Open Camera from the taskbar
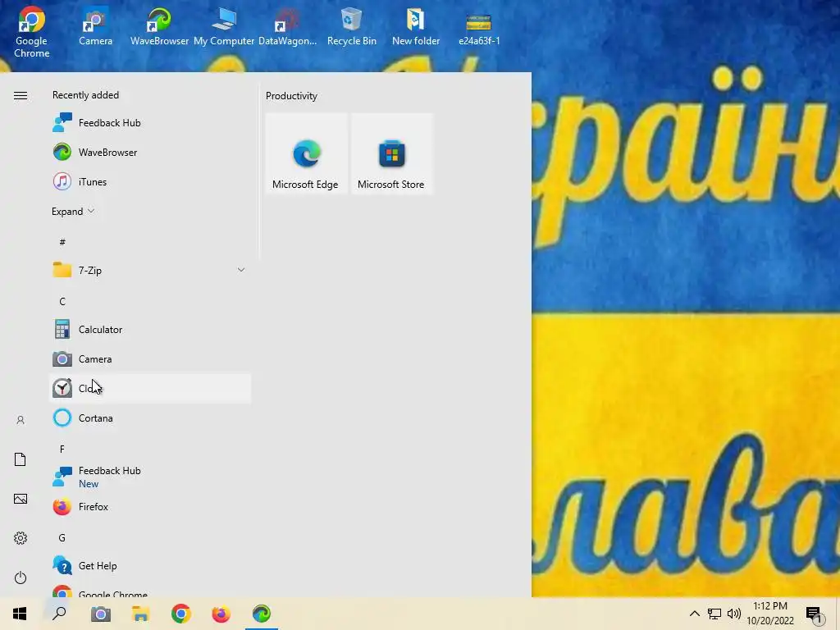Screen dimensions: 840x630 pyautogui.click(x=100, y=614)
